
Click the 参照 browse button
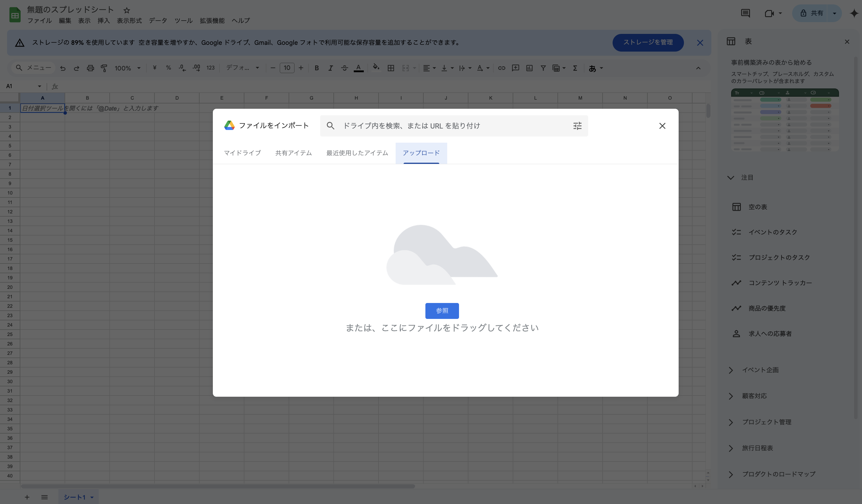pos(442,311)
